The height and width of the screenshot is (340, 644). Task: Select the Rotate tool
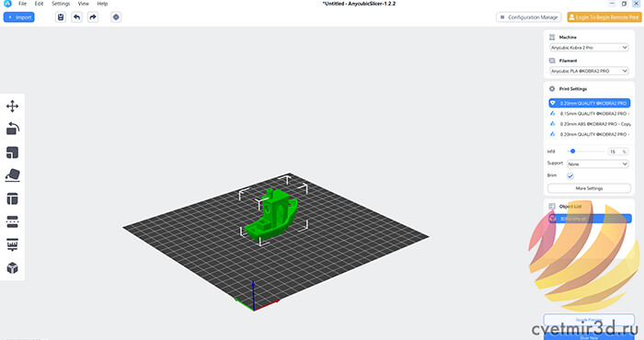12,130
